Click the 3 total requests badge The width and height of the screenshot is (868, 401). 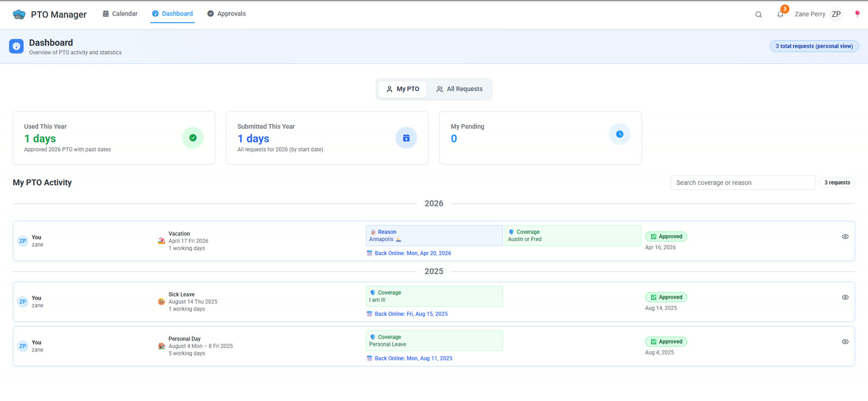(x=814, y=46)
